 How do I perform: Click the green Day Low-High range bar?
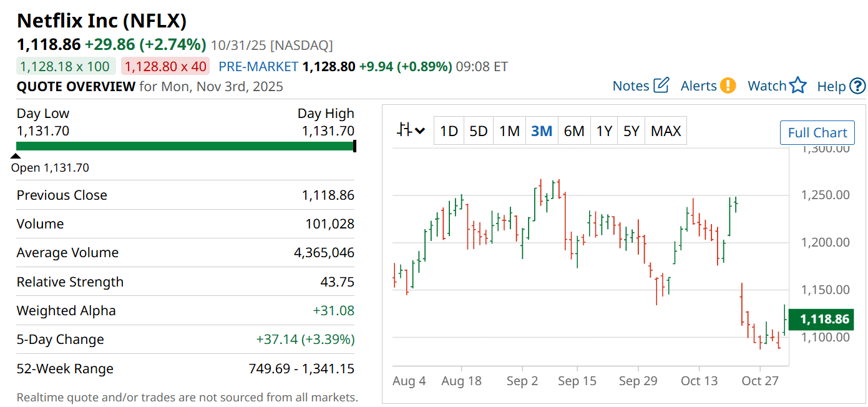pos(185,146)
